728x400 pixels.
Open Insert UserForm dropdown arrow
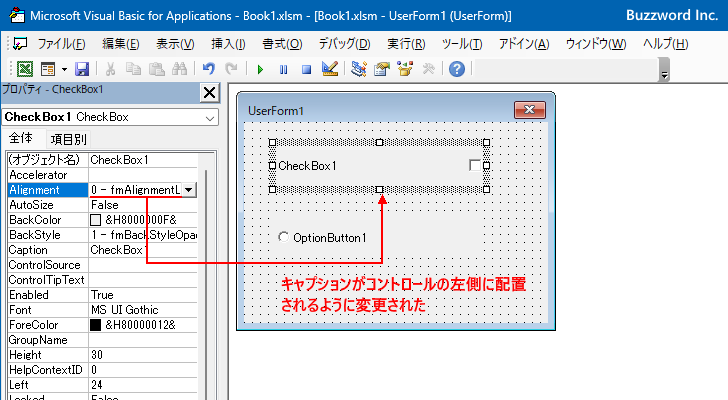pos(64,69)
